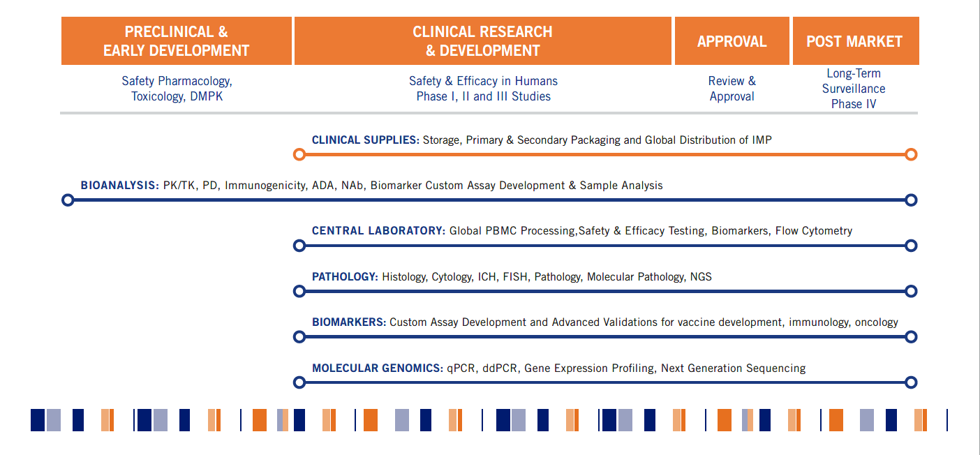Image resolution: width=980 pixels, height=455 pixels.
Task: Click Safety Pharmacology, Toxicology, DMPK text
Action: (177, 89)
